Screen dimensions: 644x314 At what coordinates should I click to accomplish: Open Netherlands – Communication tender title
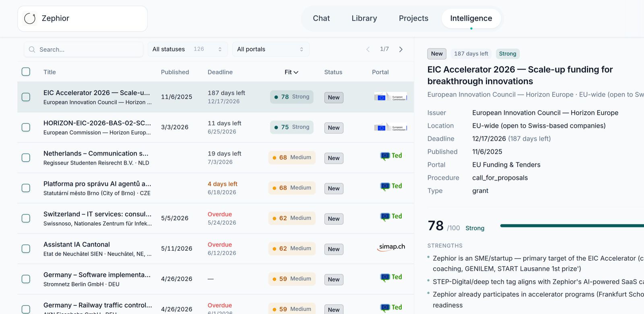[96, 154]
